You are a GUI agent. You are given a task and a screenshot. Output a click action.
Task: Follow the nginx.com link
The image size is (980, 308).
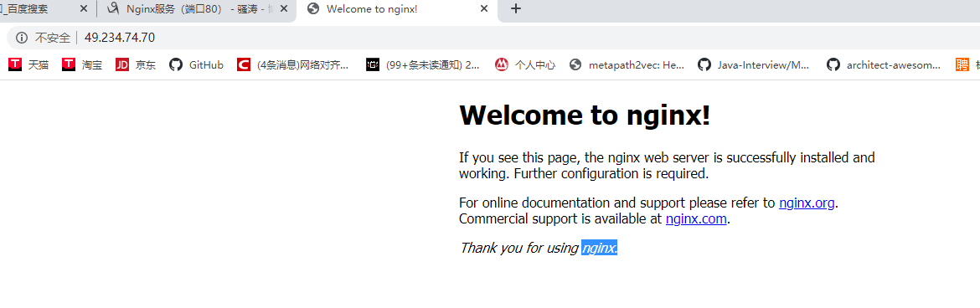(696, 219)
